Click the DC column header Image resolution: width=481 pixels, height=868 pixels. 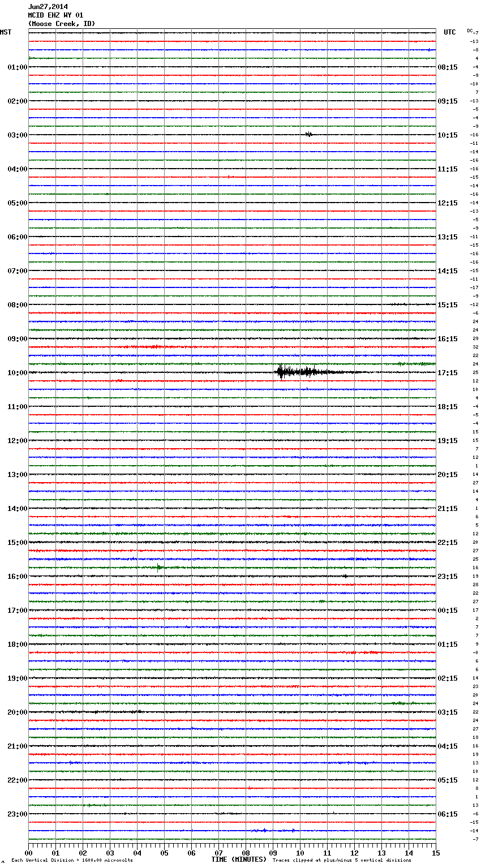pyautogui.click(x=470, y=31)
